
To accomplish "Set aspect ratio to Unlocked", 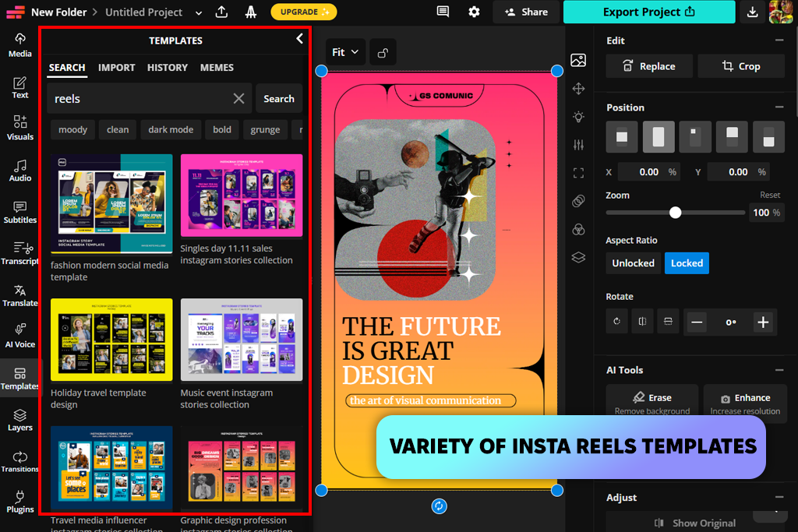I will (x=633, y=263).
